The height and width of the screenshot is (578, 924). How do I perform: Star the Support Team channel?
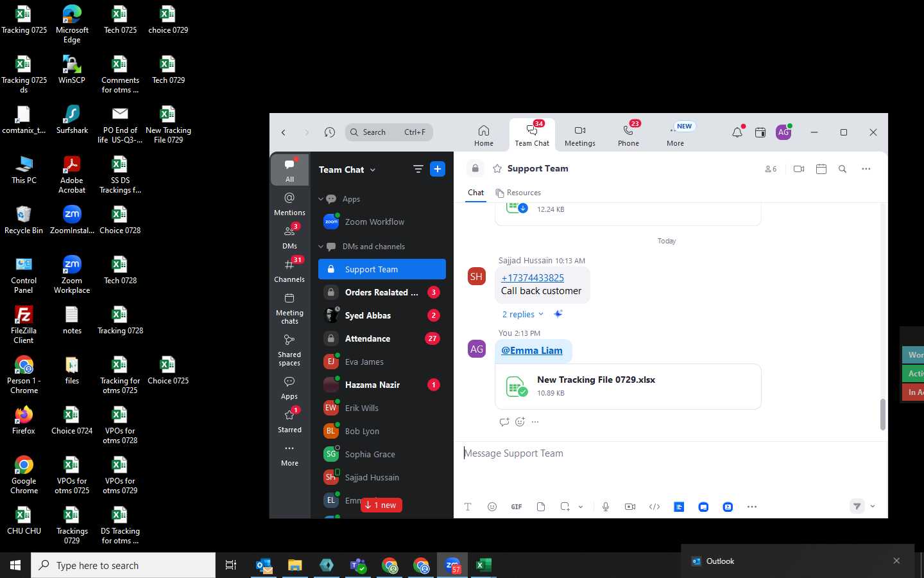[x=497, y=169]
